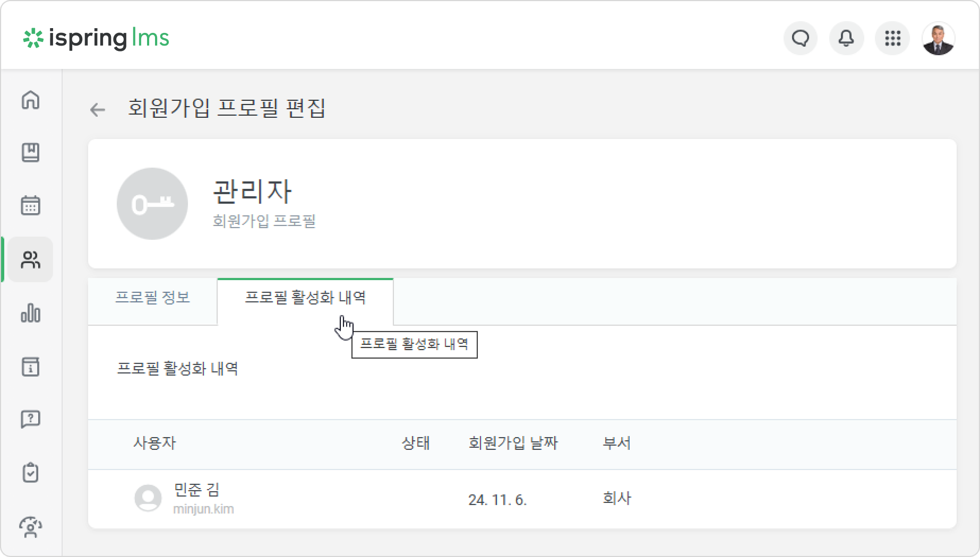This screenshot has width=980, height=557.
Task: Open the course catalog book icon
Action: pyautogui.click(x=31, y=152)
